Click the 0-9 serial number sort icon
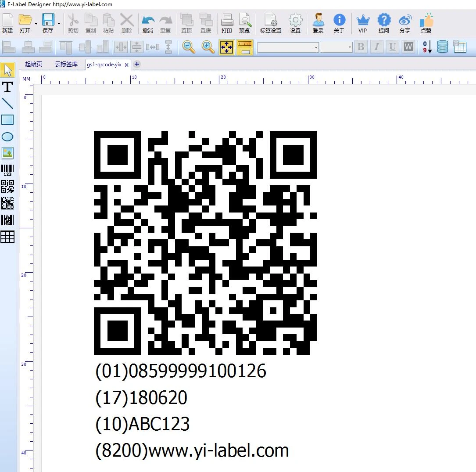The width and height of the screenshot is (476, 472). [427, 47]
